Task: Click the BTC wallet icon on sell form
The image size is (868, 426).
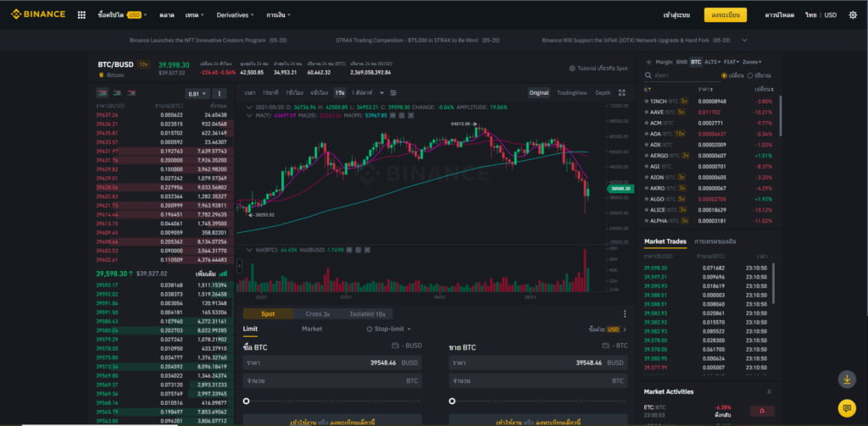Action: pyautogui.click(x=606, y=346)
